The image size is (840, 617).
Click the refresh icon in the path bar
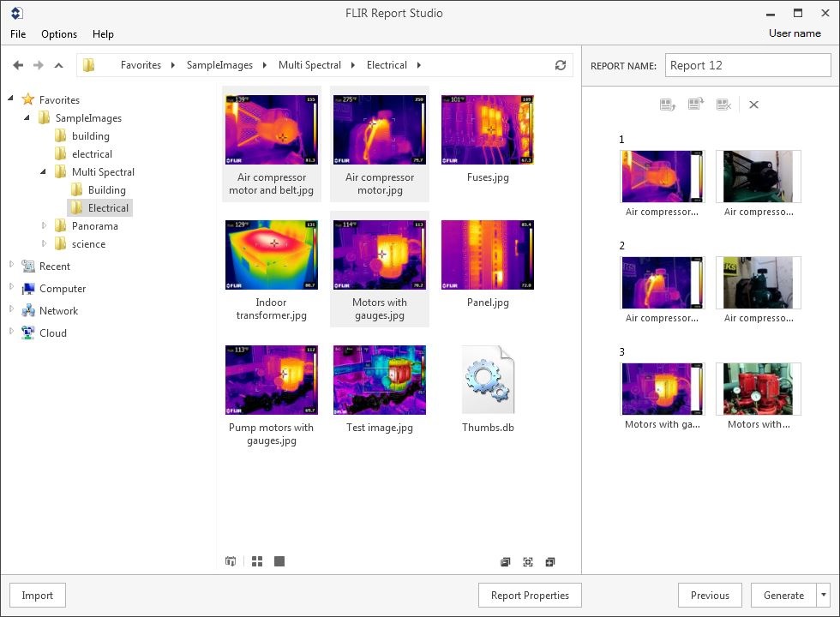[561, 65]
